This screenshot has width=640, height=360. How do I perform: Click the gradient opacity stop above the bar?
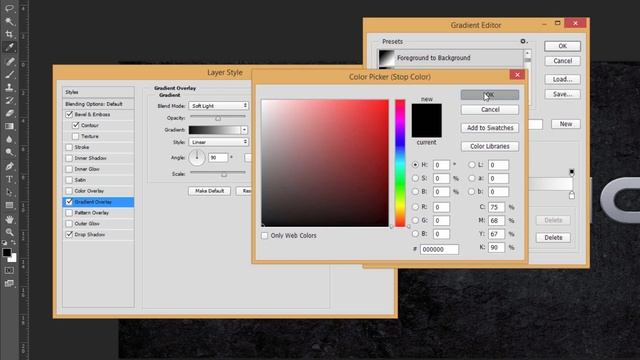572,173
